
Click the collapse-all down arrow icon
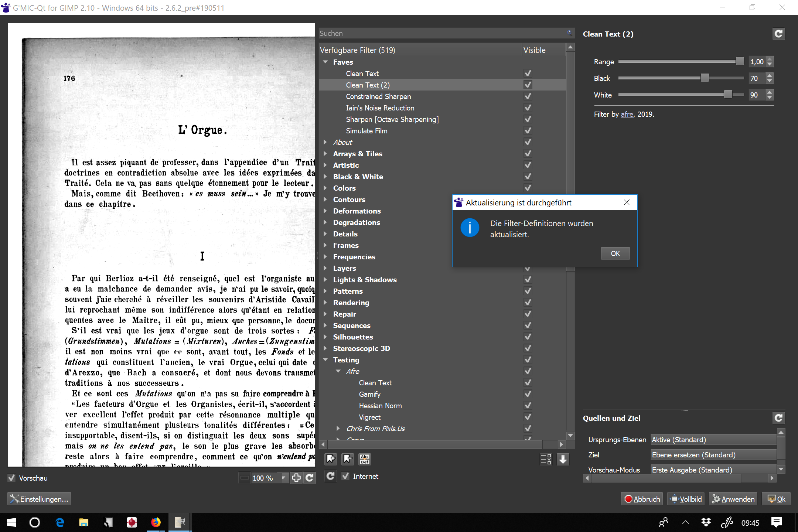point(563,459)
